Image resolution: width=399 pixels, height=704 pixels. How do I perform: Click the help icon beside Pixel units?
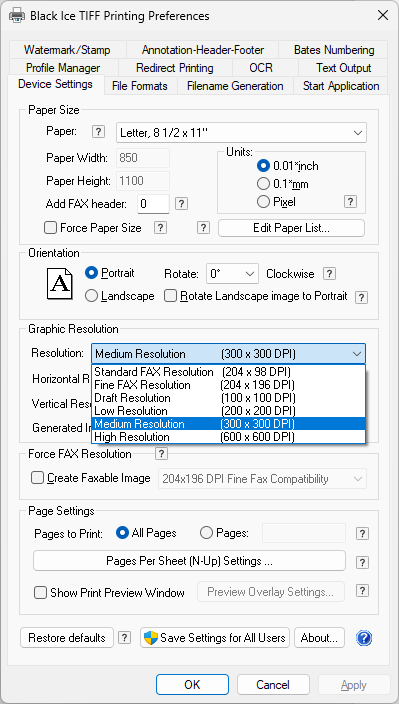tap(351, 202)
